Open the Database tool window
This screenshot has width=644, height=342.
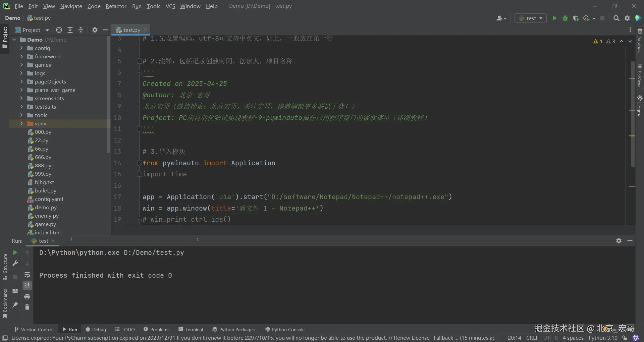coord(640,41)
